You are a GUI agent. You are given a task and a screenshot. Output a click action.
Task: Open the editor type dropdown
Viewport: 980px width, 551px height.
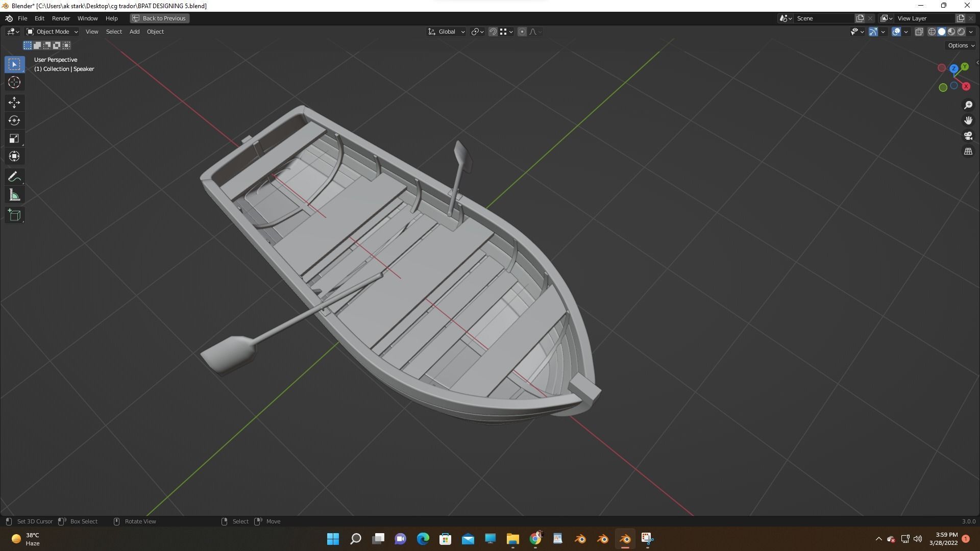13,32
